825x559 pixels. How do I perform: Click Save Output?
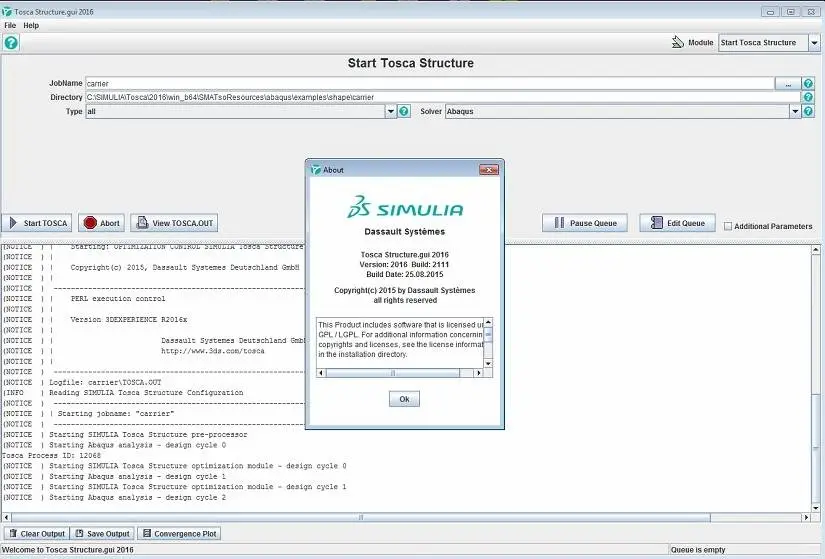tap(102, 534)
